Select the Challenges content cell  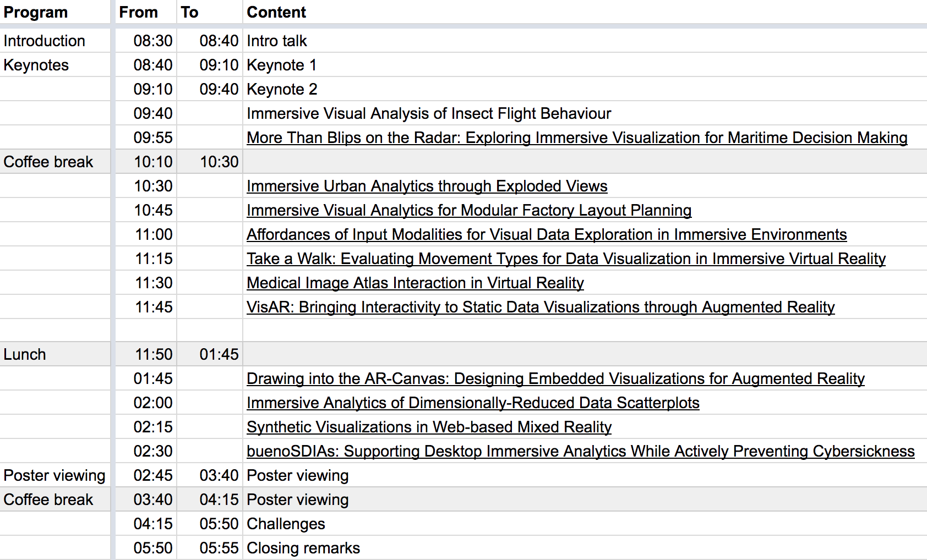(x=585, y=524)
